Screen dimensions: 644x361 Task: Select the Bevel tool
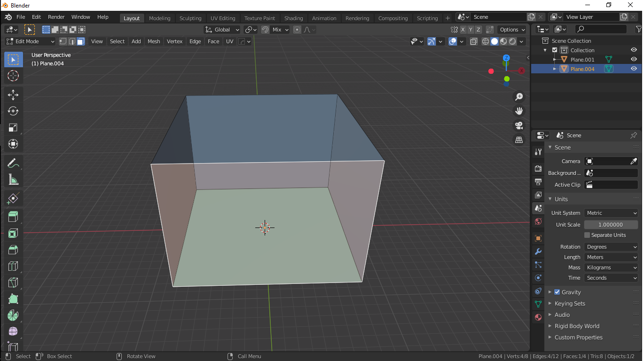point(13,250)
